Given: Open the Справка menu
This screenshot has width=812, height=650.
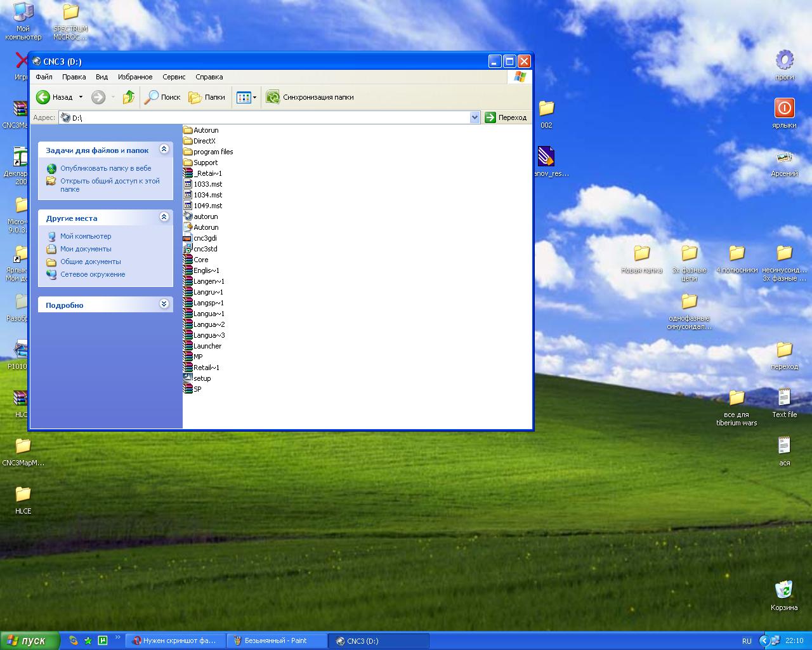Looking at the screenshot, I should [209, 77].
